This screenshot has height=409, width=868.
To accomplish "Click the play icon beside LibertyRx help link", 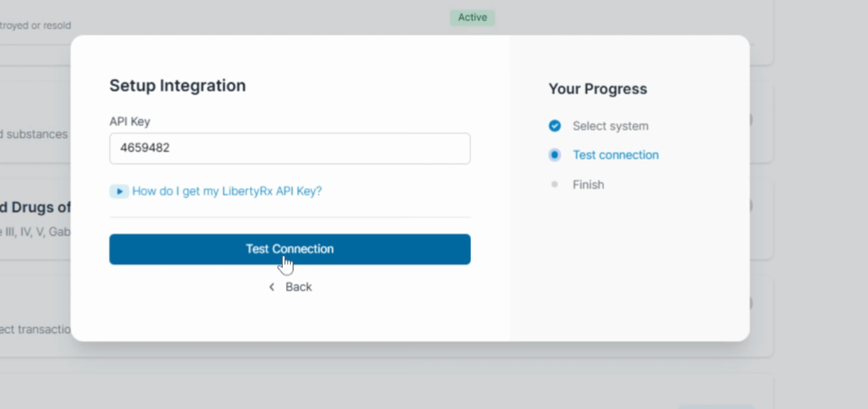I will click(119, 191).
